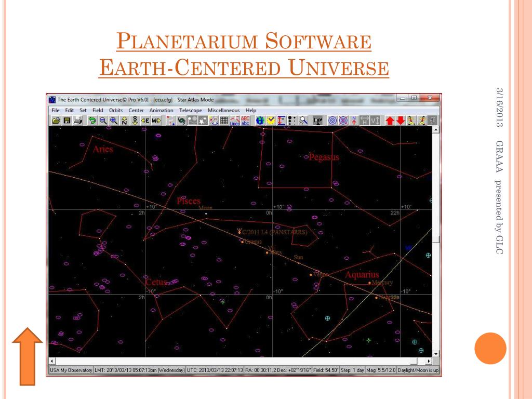
Task: Open the Help menu
Action: point(251,110)
